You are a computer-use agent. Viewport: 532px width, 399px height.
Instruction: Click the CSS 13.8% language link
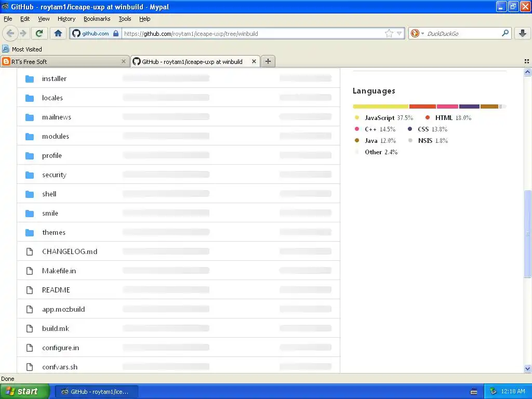click(x=428, y=129)
